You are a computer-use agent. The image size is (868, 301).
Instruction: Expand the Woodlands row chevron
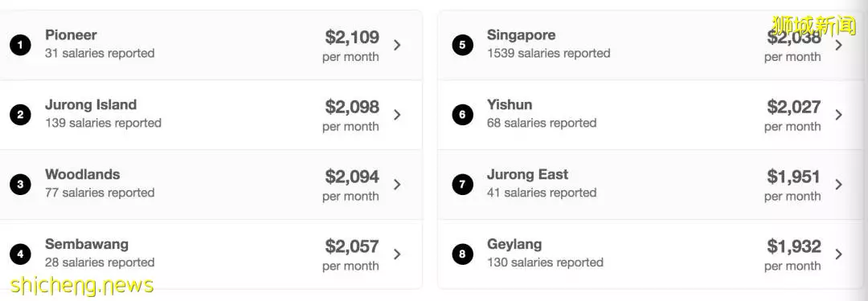[x=397, y=185]
